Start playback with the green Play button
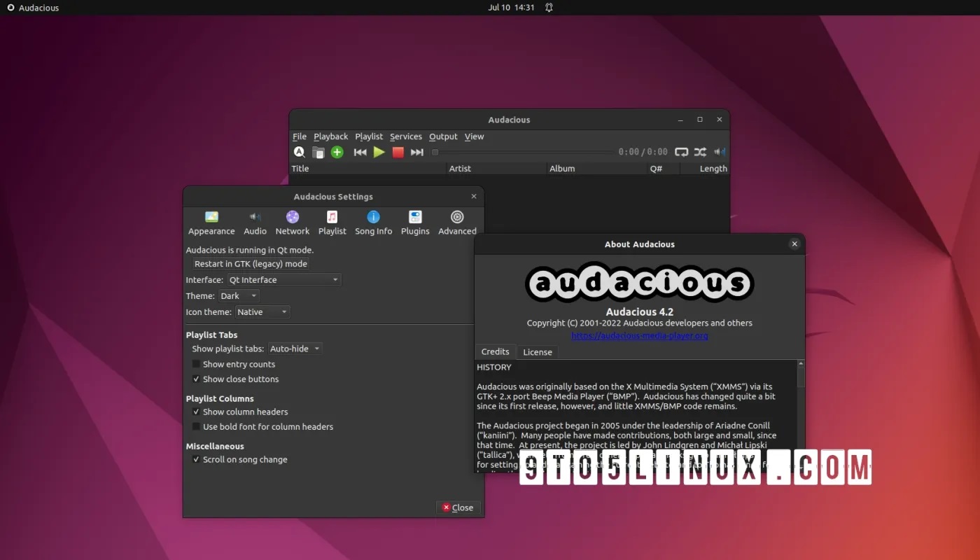 pyautogui.click(x=379, y=152)
